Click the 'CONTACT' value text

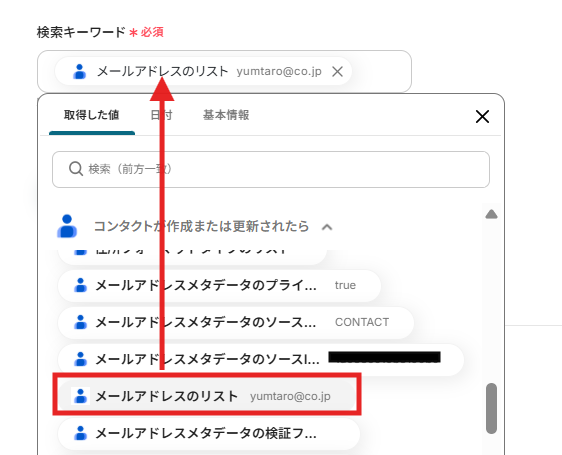coord(362,322)
